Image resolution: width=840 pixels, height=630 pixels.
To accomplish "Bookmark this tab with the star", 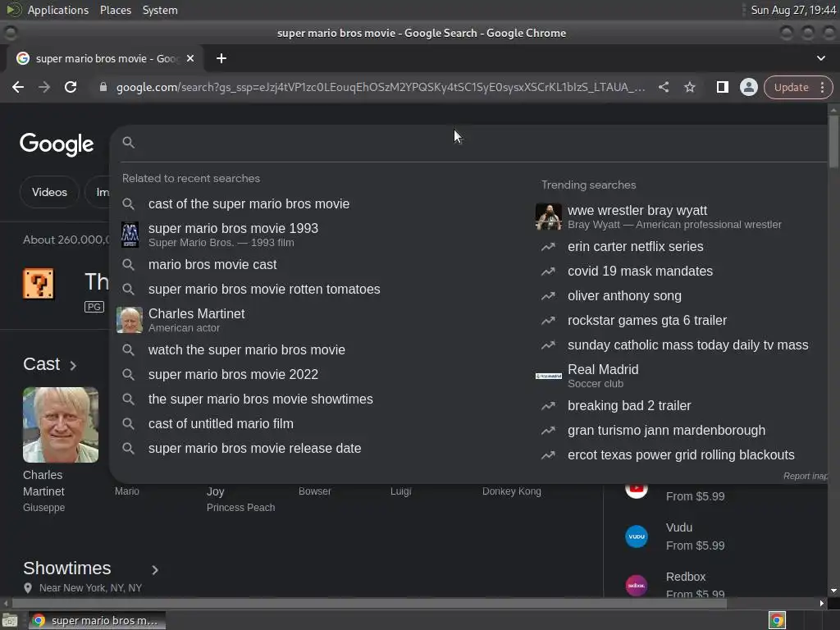I will pyautogui.click(x=689, y=87).
